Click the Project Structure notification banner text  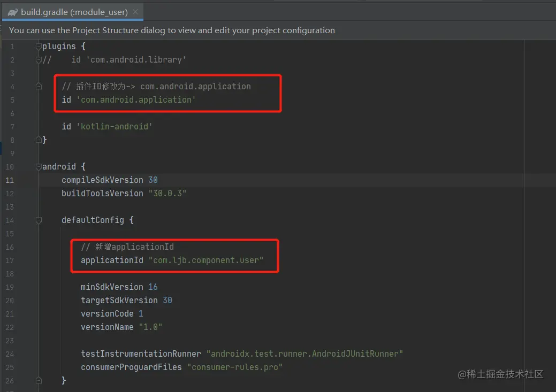[x=172, y=30]
